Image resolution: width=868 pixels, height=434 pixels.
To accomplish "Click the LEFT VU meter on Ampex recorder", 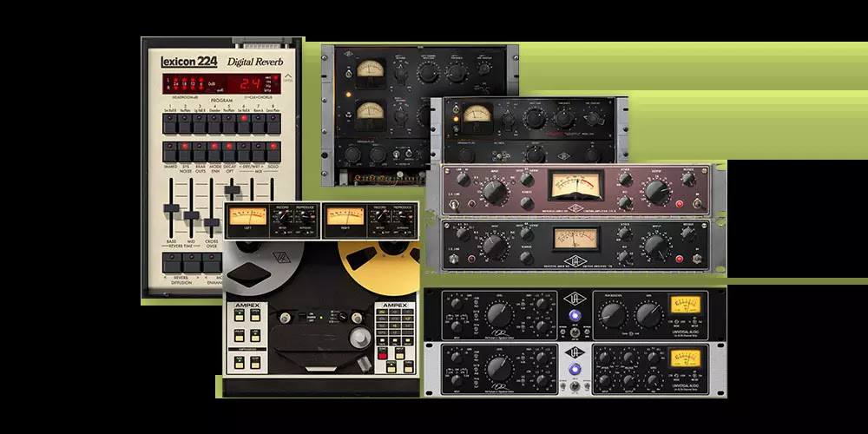I will tap(248, 216).
